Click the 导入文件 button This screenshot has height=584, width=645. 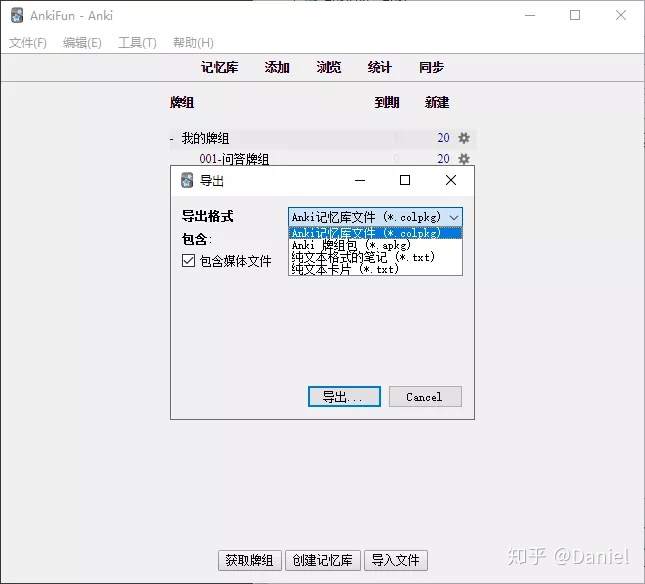pyautogui.click(x=396, y=560)
